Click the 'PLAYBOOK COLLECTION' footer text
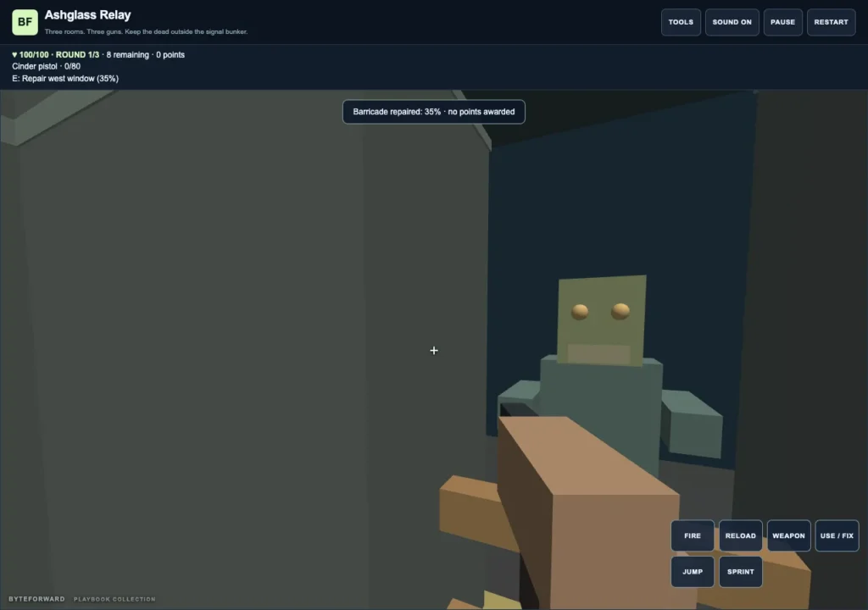This screenshot has width=868, height=610. click(114, 599)
